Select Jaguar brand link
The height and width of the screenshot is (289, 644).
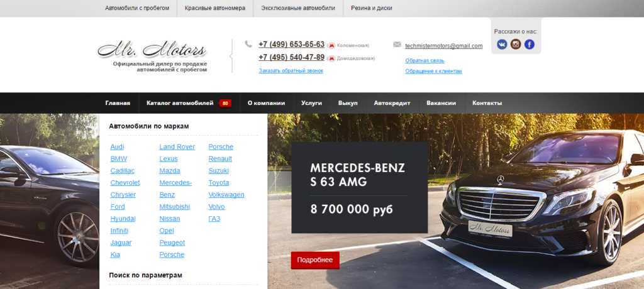click(x=121, y=243)
